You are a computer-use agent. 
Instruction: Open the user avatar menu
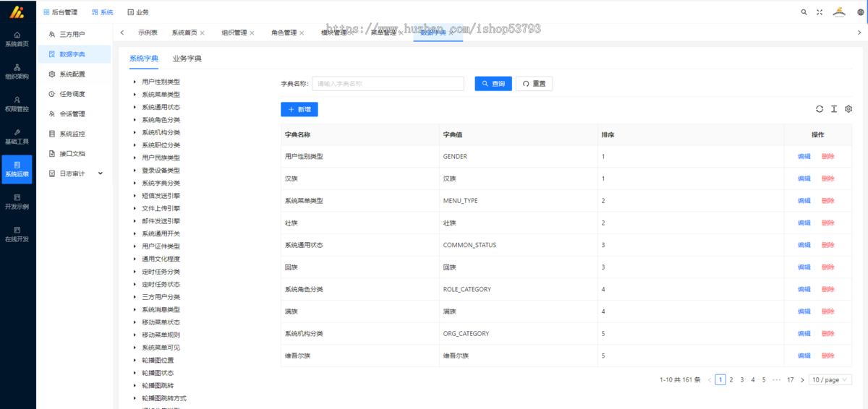[839, 12]
